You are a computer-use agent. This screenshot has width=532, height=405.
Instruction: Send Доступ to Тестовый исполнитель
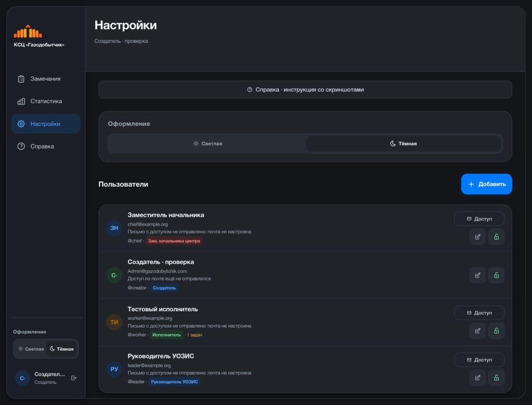[479, 313]
